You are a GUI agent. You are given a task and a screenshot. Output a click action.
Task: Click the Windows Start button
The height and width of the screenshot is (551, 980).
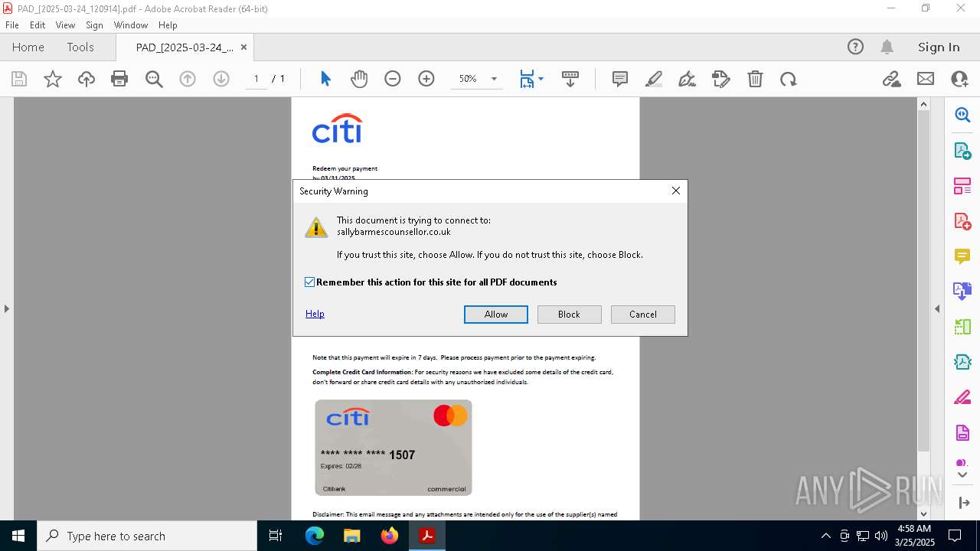(18, 536)
